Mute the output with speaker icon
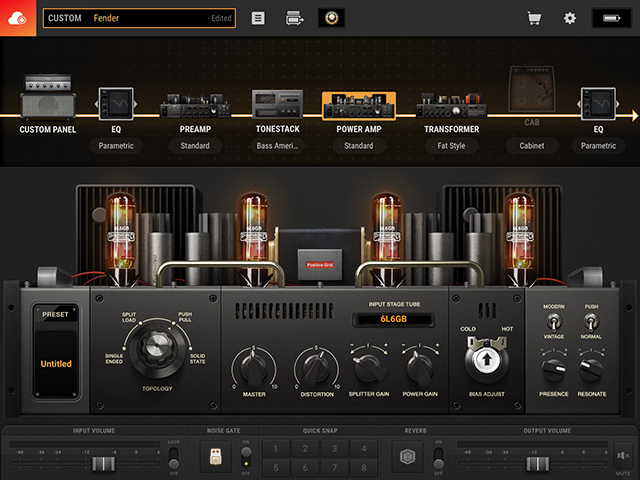 pos(624,455)
